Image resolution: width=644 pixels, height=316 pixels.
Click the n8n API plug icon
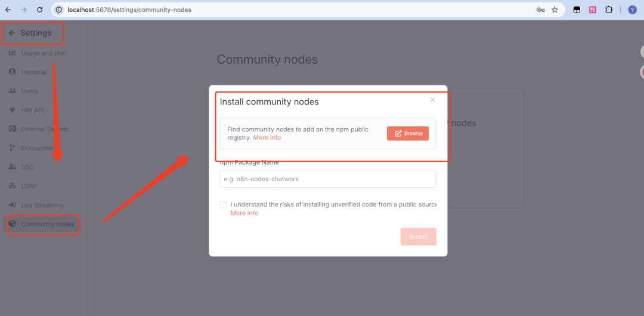click(13, 110)
